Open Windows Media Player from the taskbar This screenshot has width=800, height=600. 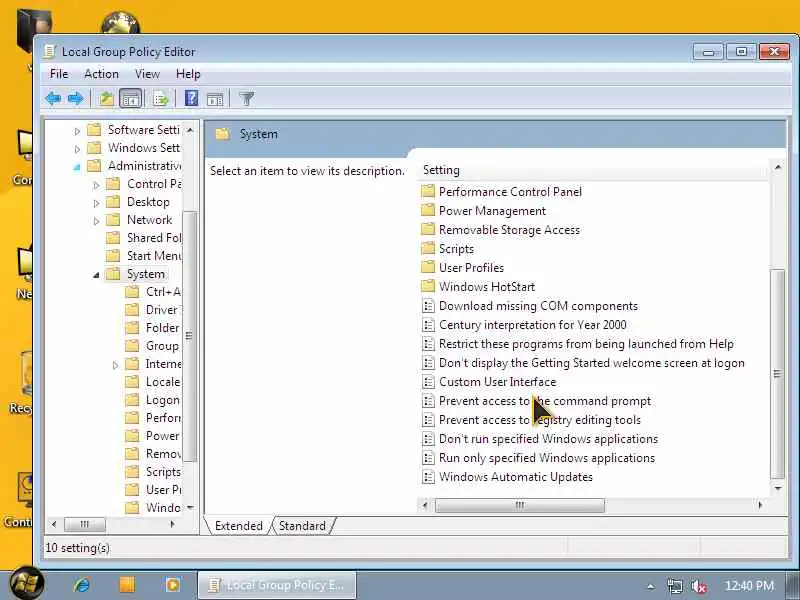(172, 585)
